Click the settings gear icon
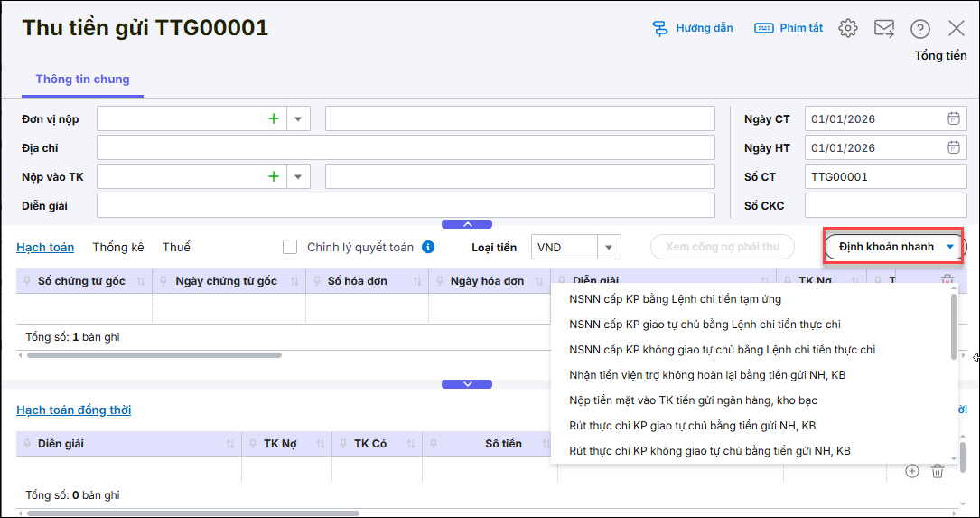Image resolution: width=980 pixels, height=518 pixels. (847, 28)
